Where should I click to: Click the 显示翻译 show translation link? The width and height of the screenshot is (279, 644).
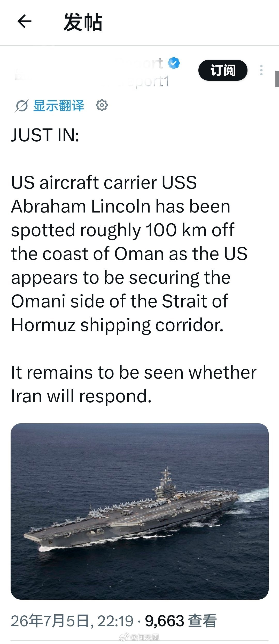(x=59, y=106)
